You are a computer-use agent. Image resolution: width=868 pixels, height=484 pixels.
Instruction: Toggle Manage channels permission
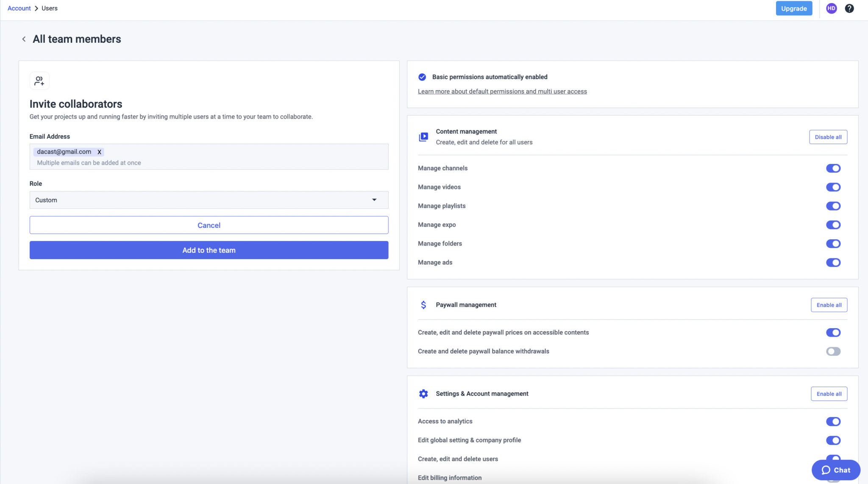coord(833,169)
